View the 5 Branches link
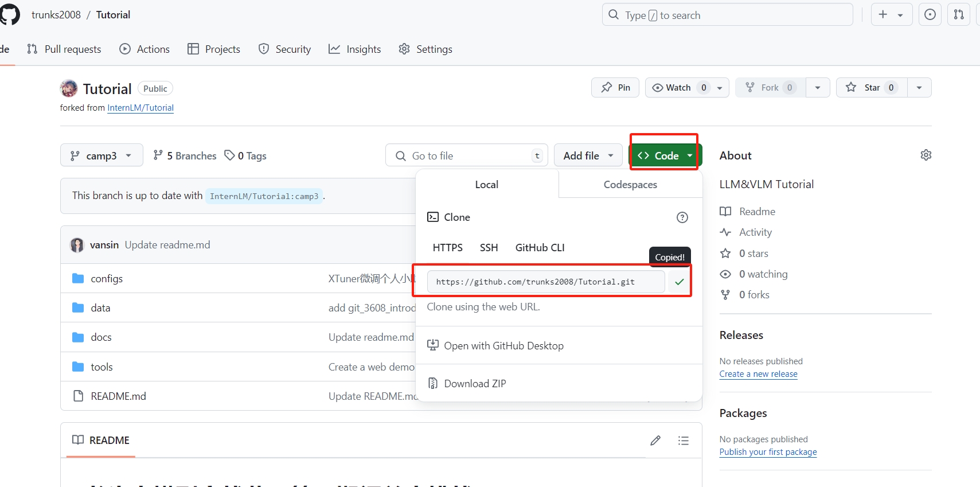980x487 pixels. (x=185, y=156)
